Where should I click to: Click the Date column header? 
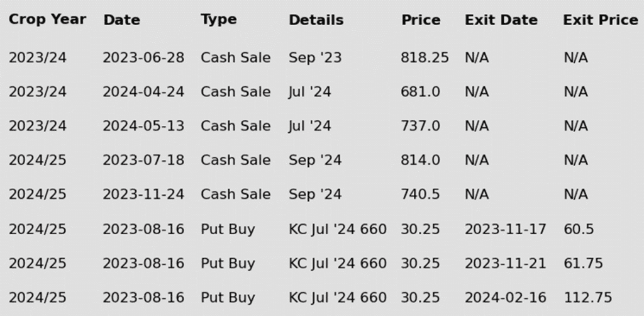click(121, 20)
